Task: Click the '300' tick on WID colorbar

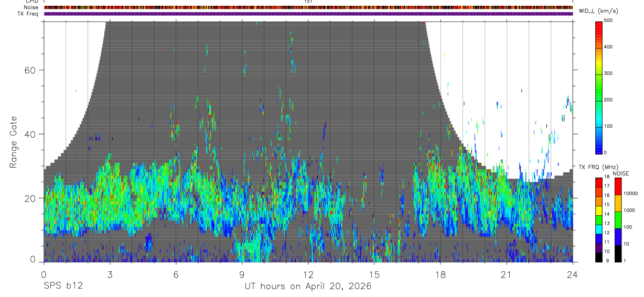Action: tap(609, 73)
